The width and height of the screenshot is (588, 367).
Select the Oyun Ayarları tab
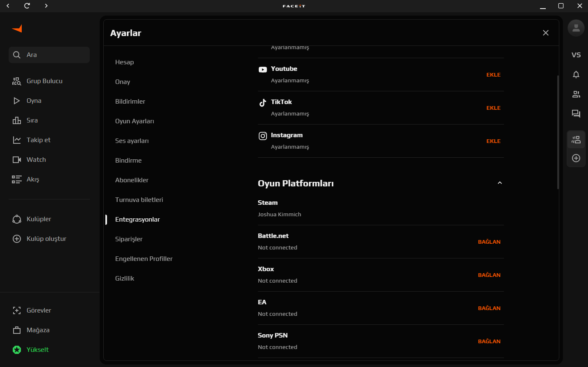tap(134, 121)
